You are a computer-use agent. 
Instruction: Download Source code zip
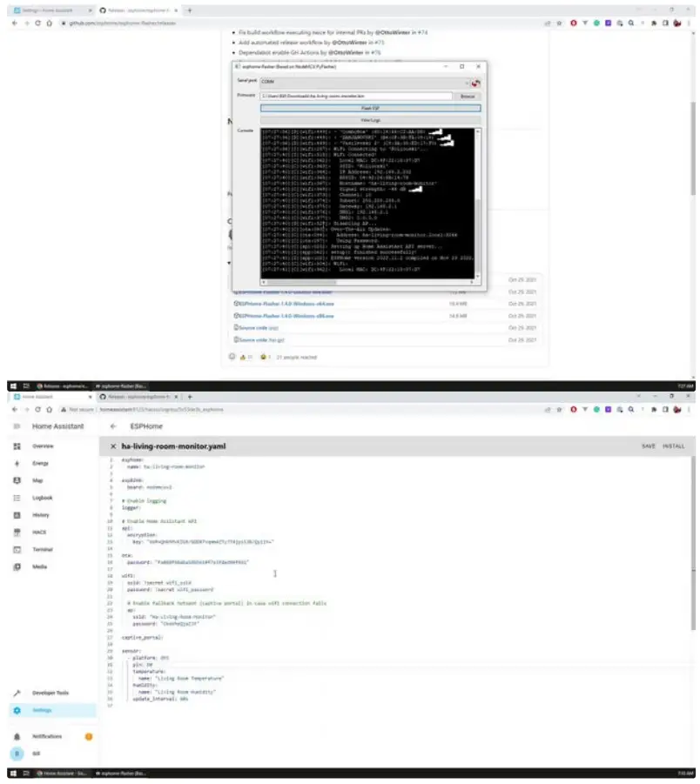(x=259, y=328)
